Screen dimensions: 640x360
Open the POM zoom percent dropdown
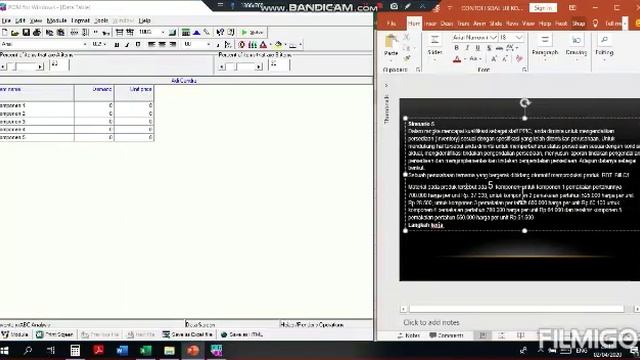[162, 32]
